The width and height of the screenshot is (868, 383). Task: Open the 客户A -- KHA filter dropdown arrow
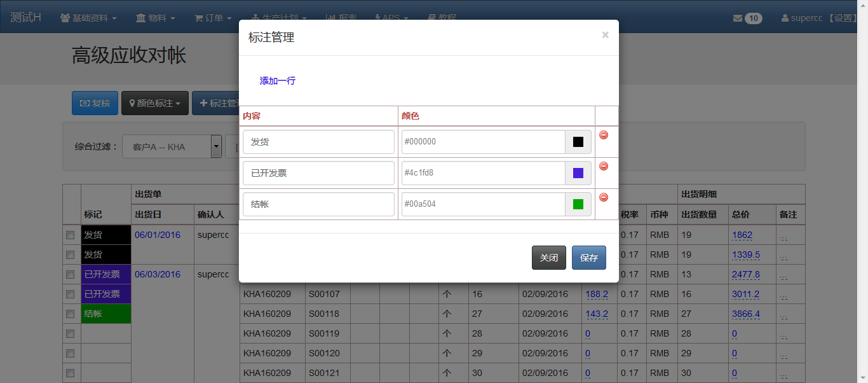[x=216, y=146]
